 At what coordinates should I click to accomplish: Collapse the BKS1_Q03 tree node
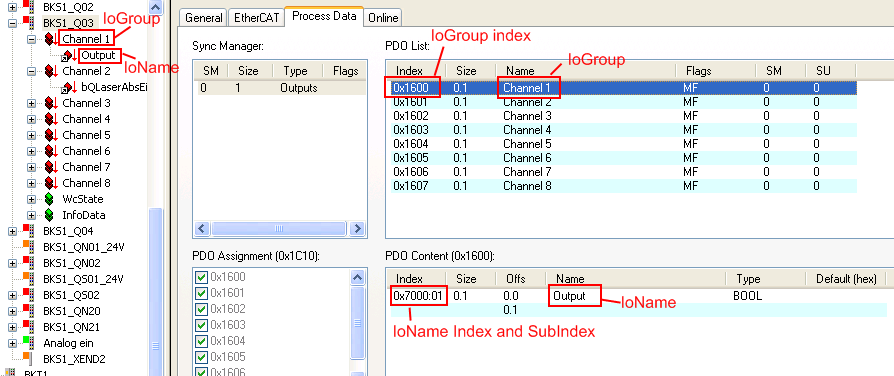(12, 23)
